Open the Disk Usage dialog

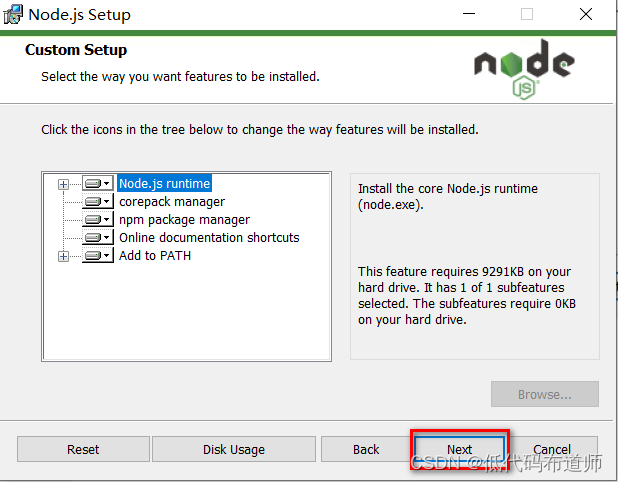tap(234, 449)
